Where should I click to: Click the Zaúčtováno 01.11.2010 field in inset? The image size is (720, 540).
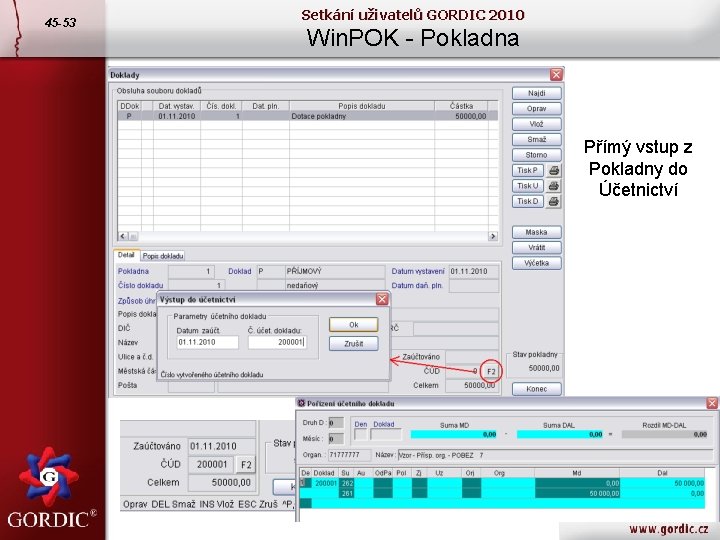222,446
